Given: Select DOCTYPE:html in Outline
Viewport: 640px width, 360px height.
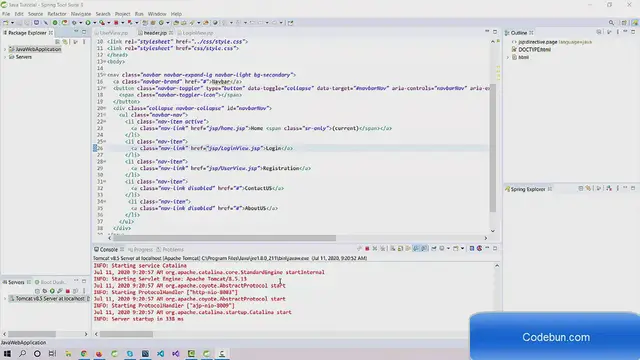Looking at the screenshot, I should point(534,50).
